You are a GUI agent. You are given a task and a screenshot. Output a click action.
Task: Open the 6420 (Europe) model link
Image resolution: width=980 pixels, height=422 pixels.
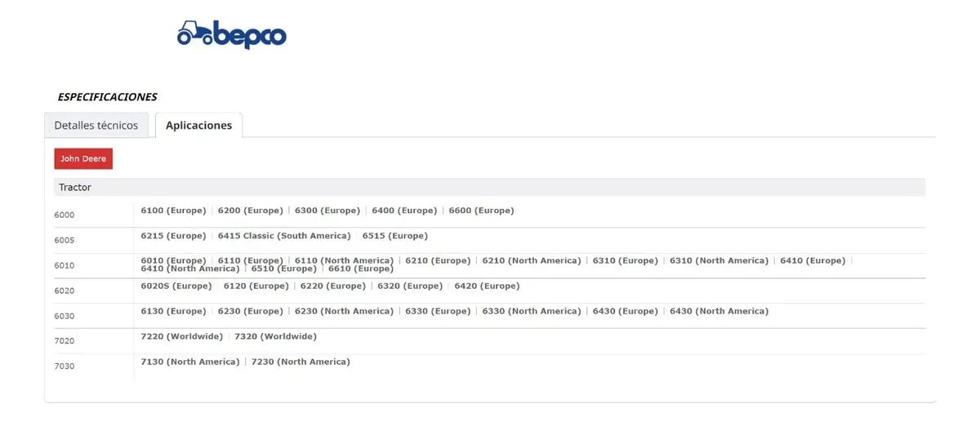click(x=487, y=287)
